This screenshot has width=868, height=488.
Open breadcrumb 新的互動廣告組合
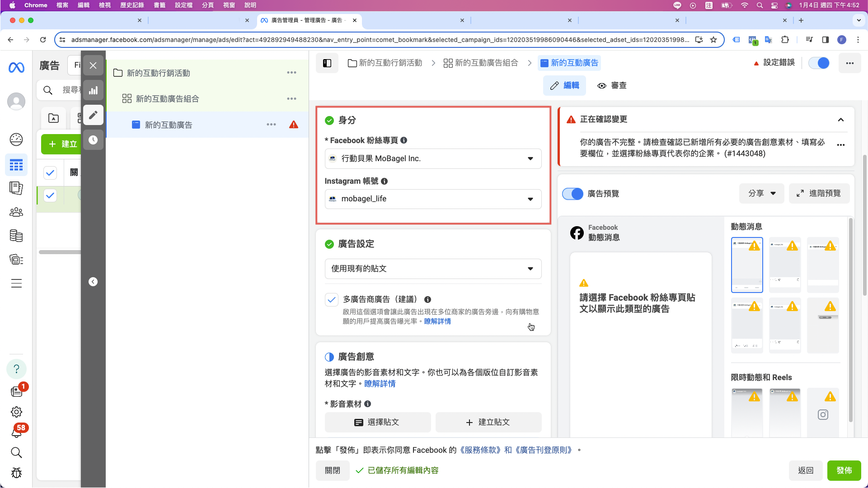point(481,63)
